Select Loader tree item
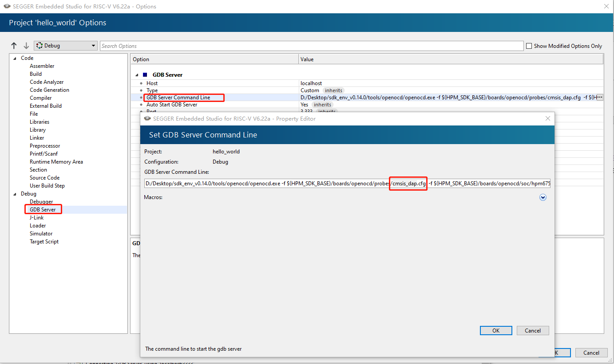This screenshot has height=364, width=614. pos(38,226)
